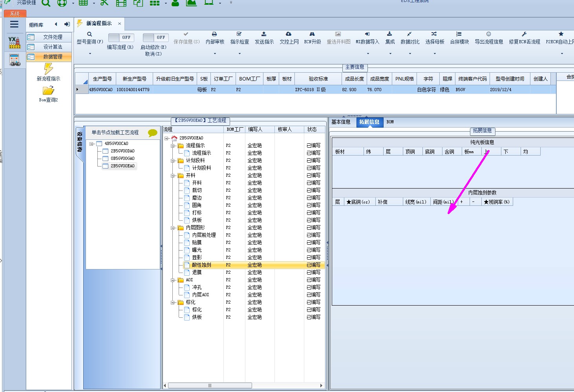Collapse the 计划投料 folder node

click(173, 161)
